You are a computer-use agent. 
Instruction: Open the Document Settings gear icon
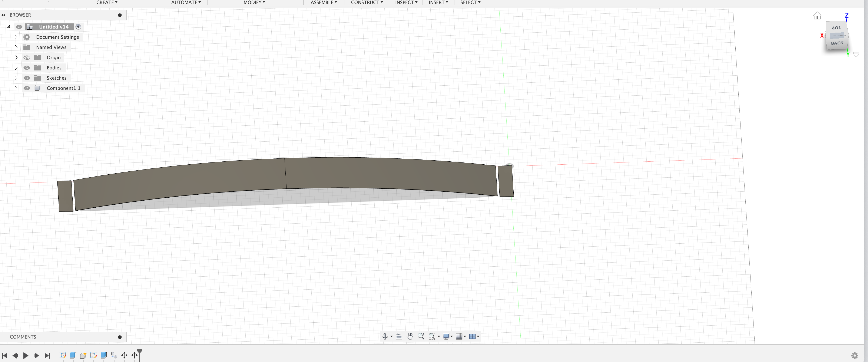pyautogui.click(x=27, y=37)
